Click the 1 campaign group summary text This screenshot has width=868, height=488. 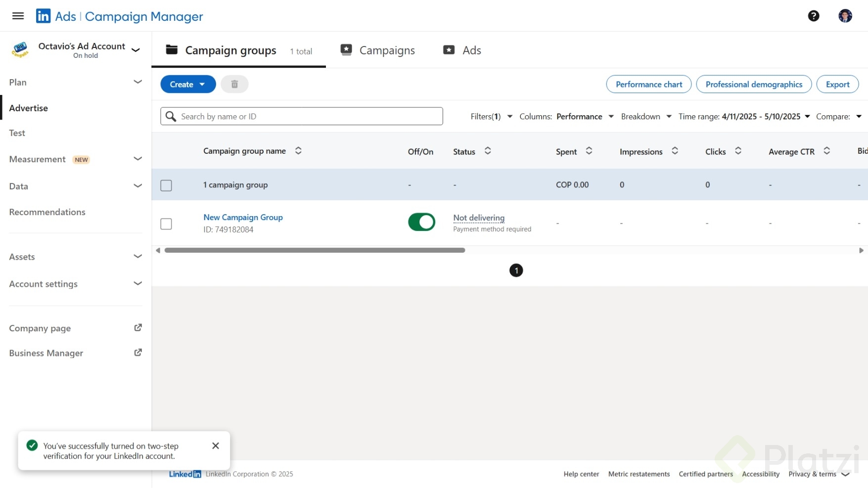(x=235, y=185)
